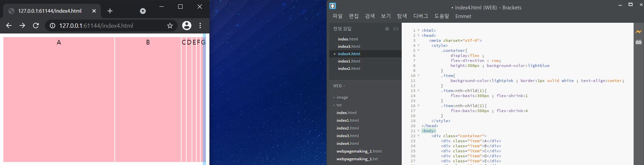Open the 보기 menu in Brackets
The image size is (644, 165).
click(386, 16)
